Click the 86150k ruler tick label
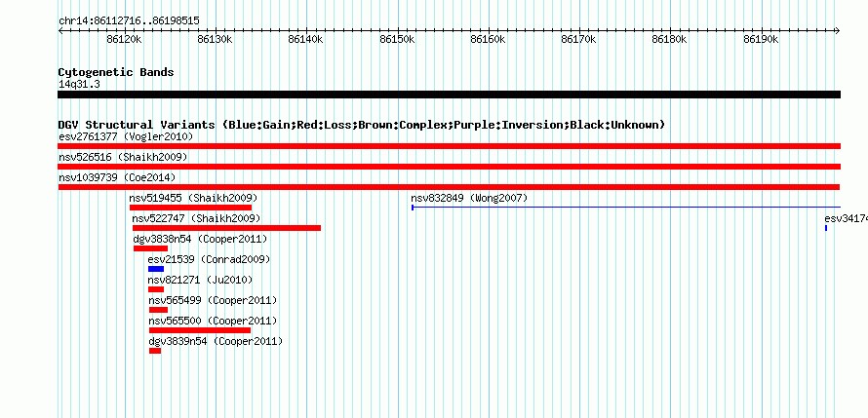868x418 pixels. (397, 39)
